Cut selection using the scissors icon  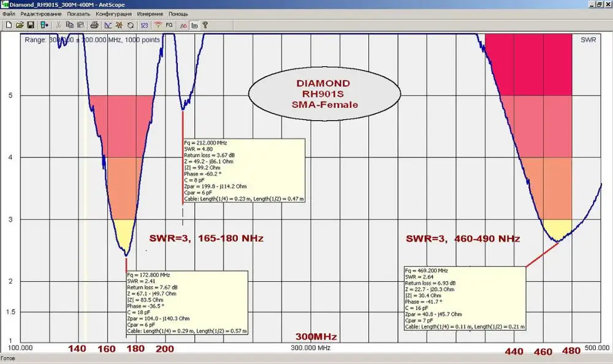pos(59,25)
